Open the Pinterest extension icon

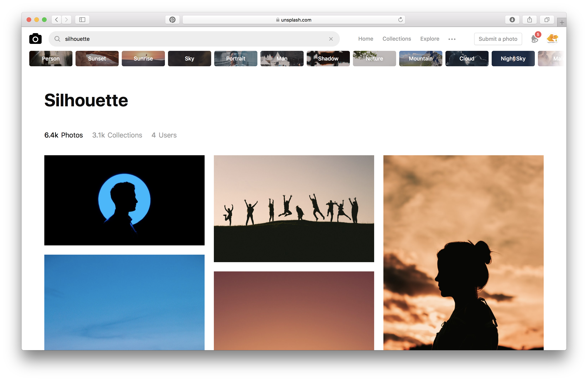[172, 19]
